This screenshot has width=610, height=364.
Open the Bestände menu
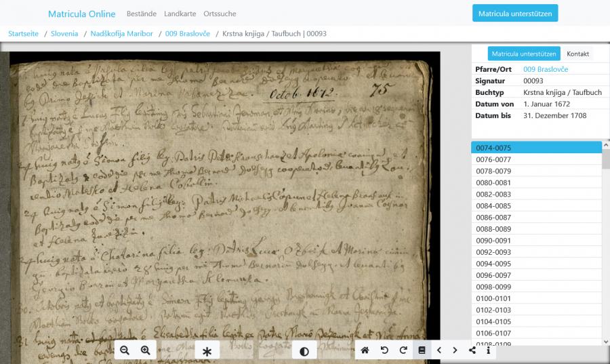pos(141,14)
